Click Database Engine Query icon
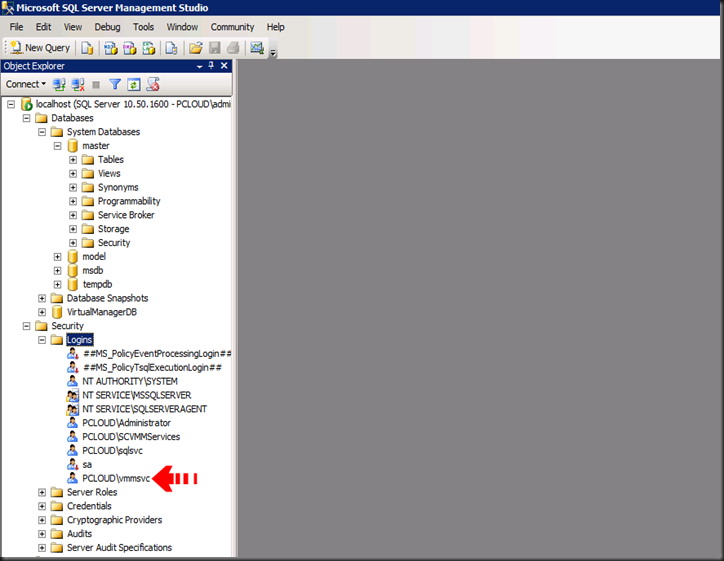Screen dimensions: 724x561 87,48
